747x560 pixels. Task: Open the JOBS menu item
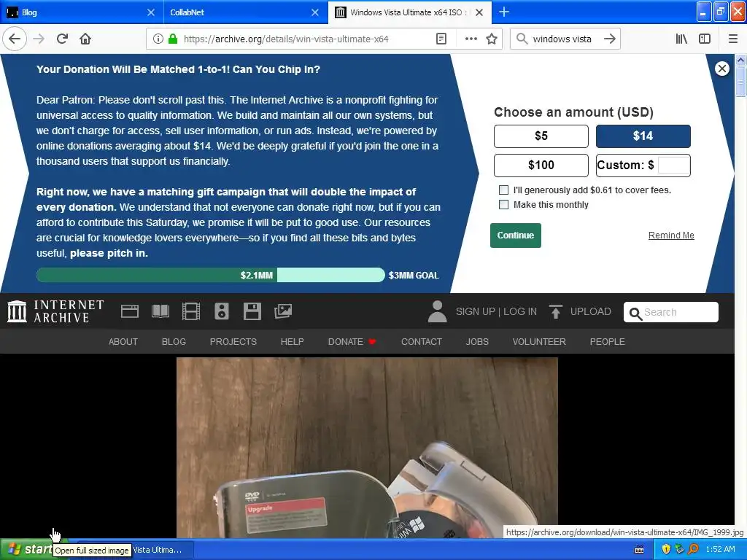477,342
